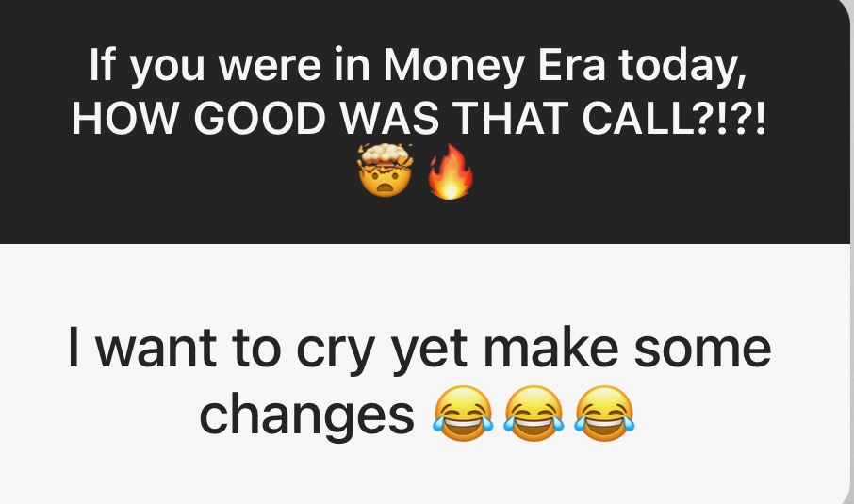The width and height of the screenshot is (854, 504).
Task: Click 'If you were in' header text
Action: (229, 66)
